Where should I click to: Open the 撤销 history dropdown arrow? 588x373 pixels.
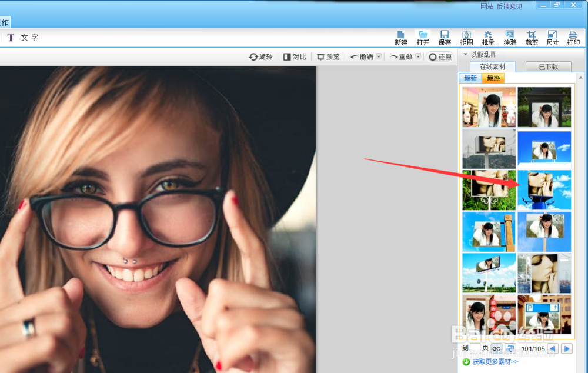tap(379, 56)
